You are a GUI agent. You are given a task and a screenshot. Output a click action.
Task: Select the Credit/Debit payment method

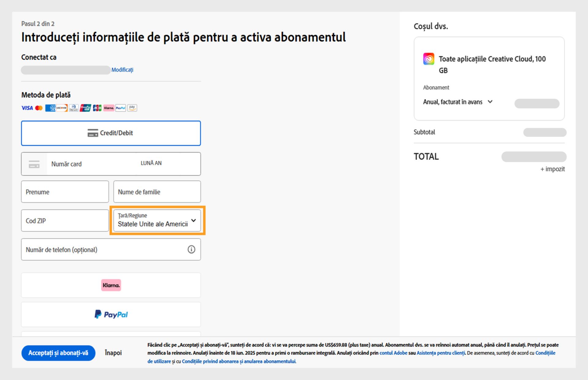point(111,133)
